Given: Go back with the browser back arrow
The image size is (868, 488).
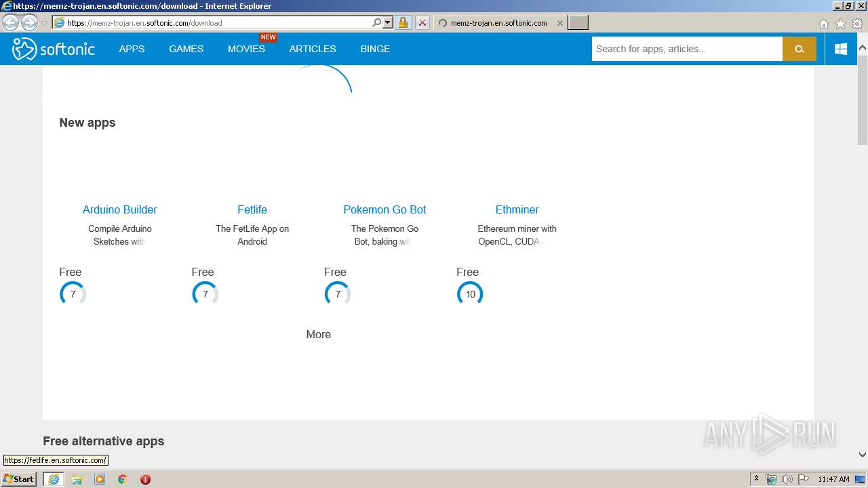Looking at the screenshot, I should (10, 23).
